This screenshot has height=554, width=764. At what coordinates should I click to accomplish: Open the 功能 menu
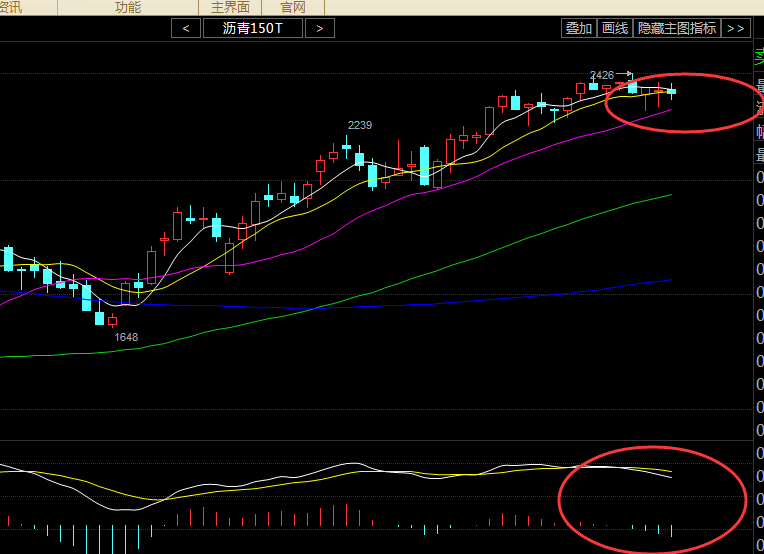click(127, 7)
